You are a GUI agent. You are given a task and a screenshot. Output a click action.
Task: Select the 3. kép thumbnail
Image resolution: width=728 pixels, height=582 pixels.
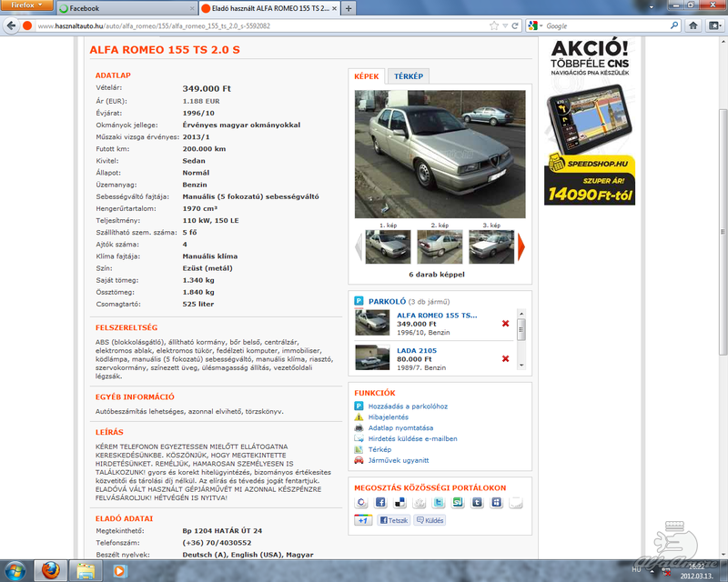pos(491,247)
